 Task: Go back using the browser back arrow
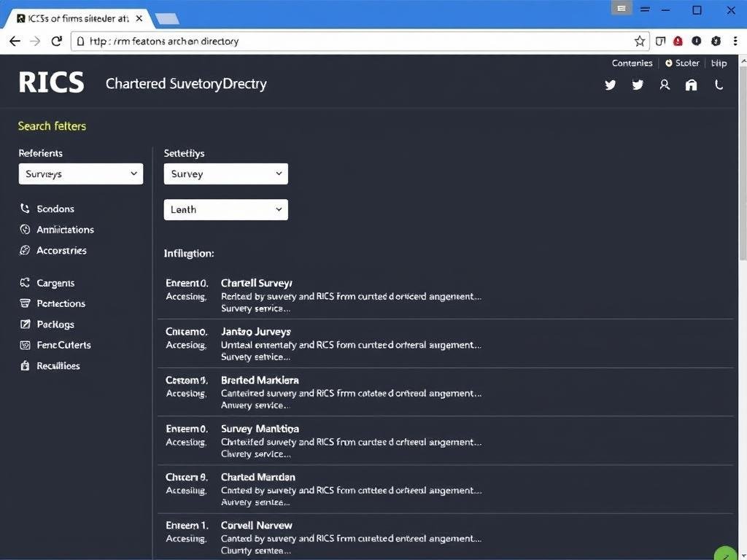(15, 42)
